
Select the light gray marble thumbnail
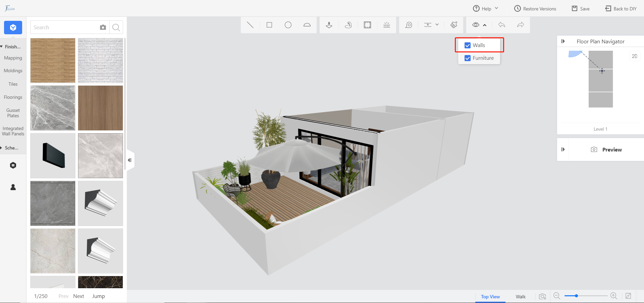(100, 156)
